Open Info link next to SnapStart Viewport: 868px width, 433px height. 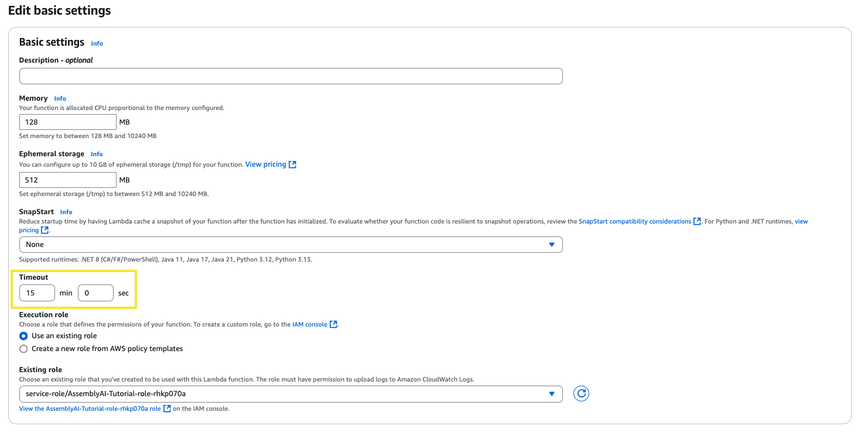(66, 212)
